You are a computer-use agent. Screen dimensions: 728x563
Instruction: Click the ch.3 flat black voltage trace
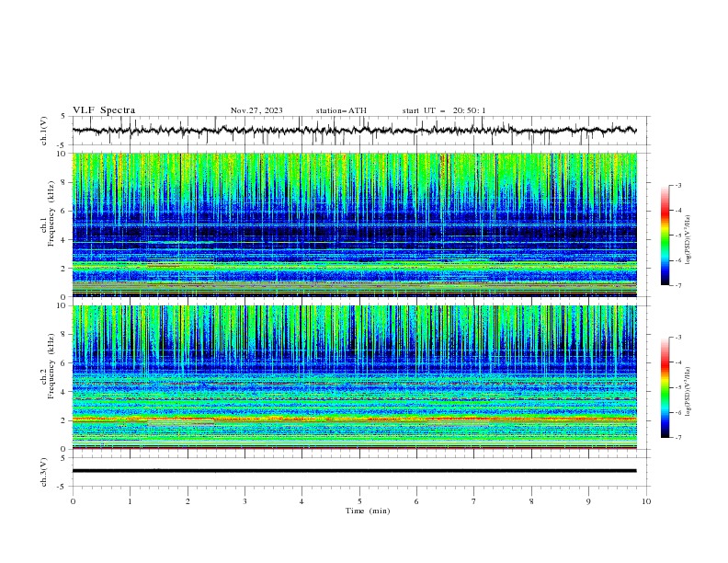click(x=355, y=471)
